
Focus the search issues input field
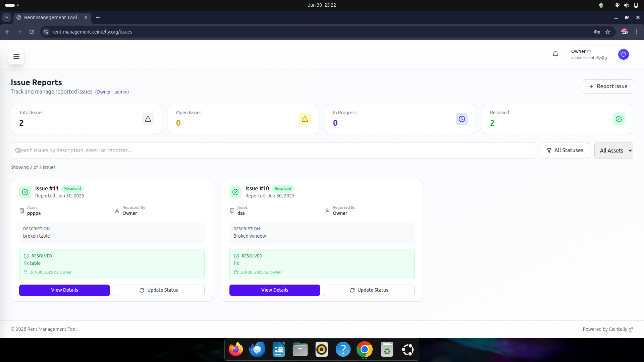tap(272, 150)
